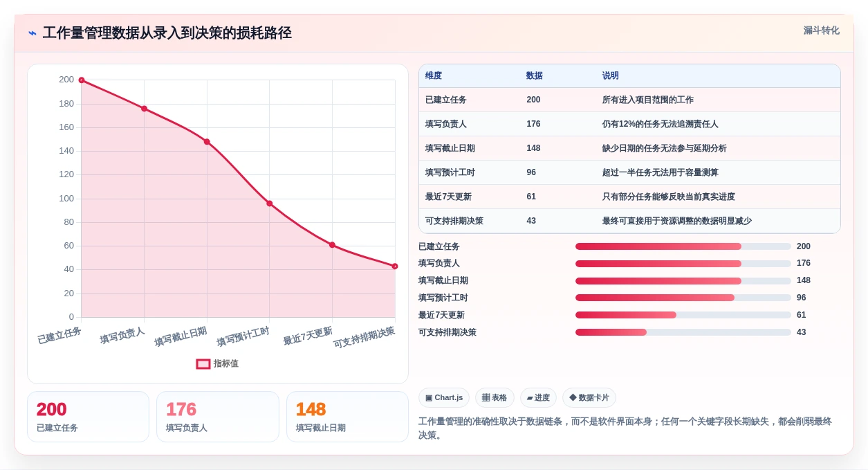Image resolution: width=868 pixels, height=470 pixels.
Task: Click the chart point at 填写负责人
Action: 144,109
